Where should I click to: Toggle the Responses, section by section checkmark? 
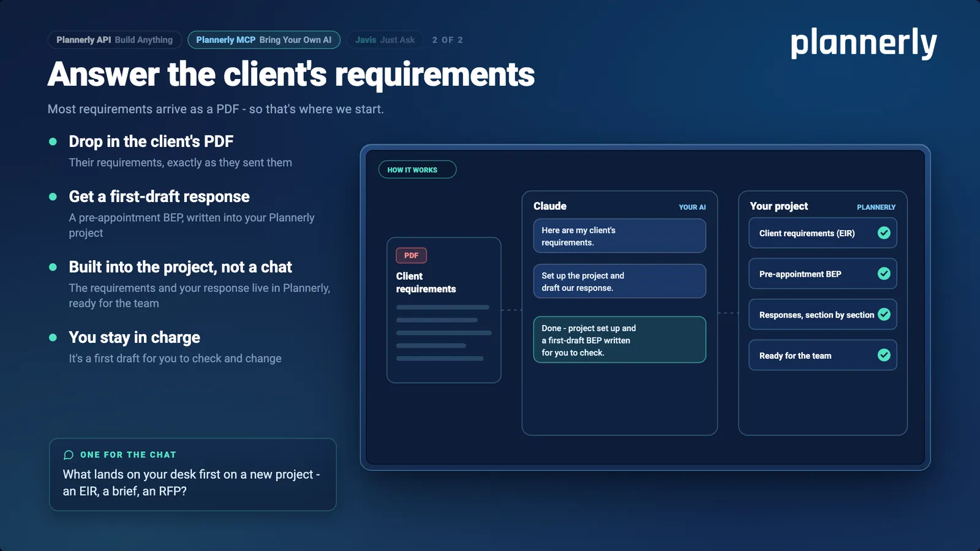click(884, 314)
